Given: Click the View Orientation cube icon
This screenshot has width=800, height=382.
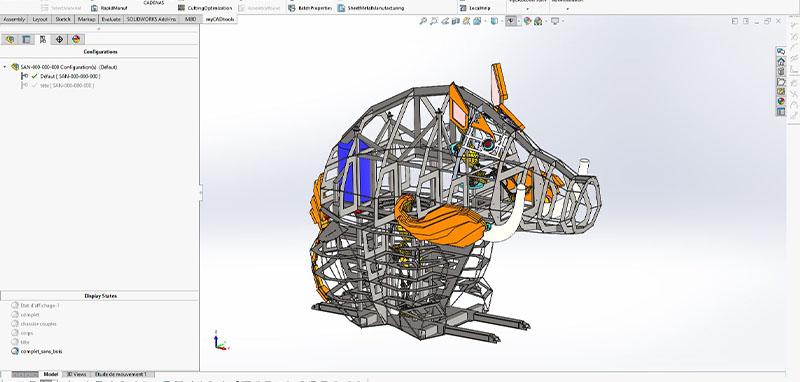Looking at the screenshot, I should point(477,21).
